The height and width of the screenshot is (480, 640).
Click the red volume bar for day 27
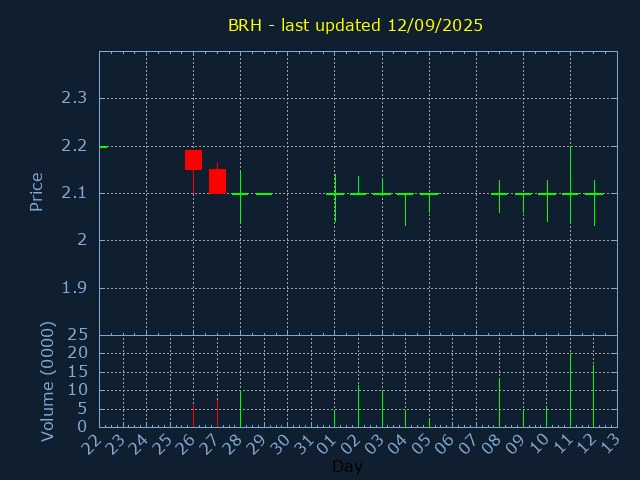pos(218,413)
